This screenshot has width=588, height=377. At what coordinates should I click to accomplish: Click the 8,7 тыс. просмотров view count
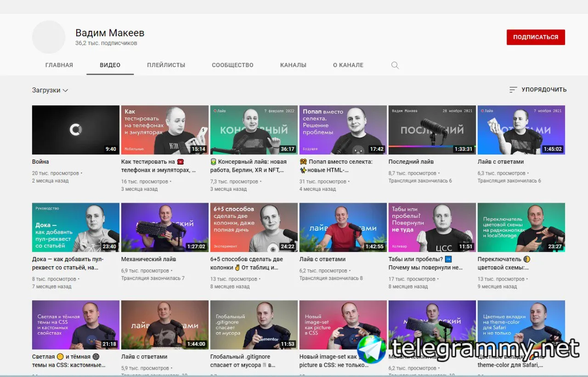(x=413, y=173)
